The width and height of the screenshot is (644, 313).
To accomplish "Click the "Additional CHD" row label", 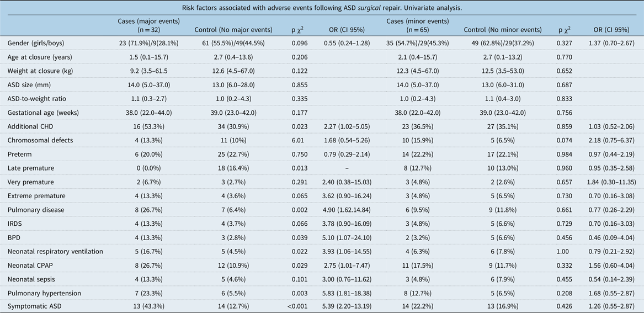I will click(x=31, y=126).
